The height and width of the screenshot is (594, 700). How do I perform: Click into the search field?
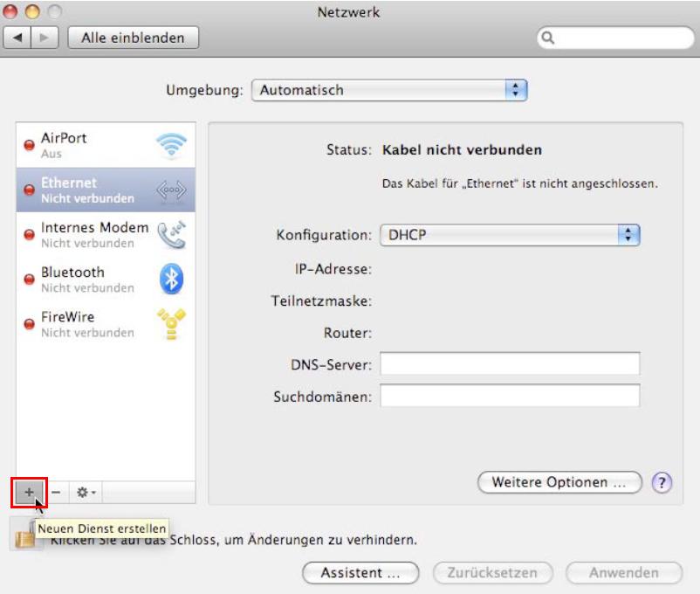coord(616,38)
